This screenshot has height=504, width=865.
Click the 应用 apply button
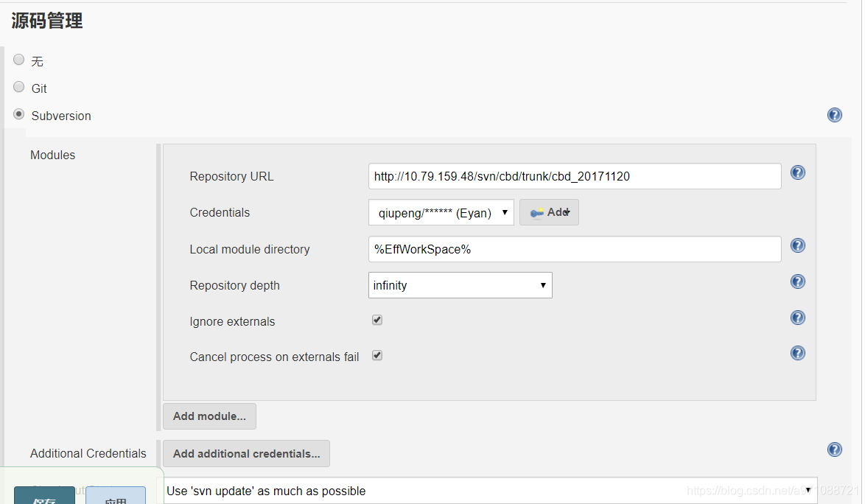pos(116,496)
